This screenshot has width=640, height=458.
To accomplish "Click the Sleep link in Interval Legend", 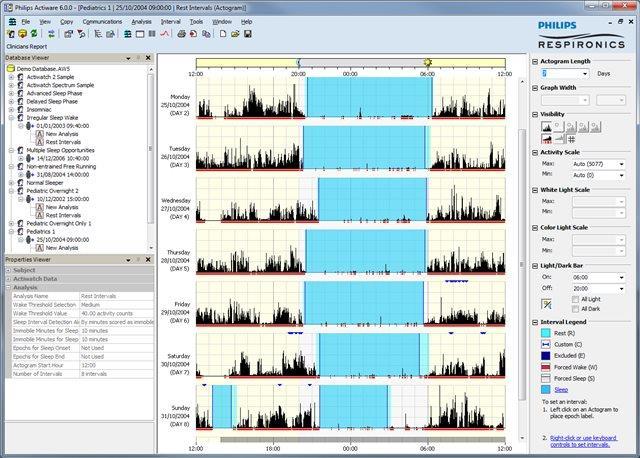I will [x=561, y=390].
